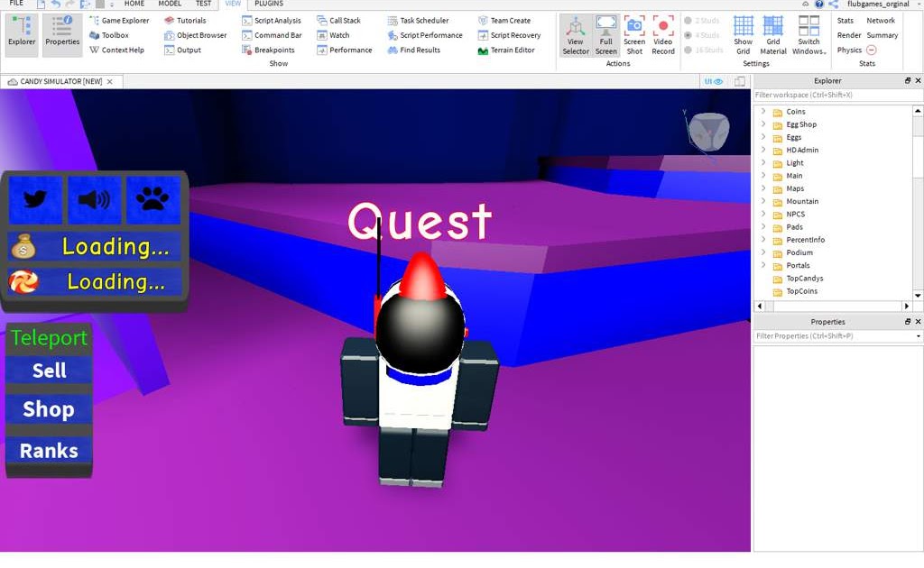
Task: Toggle the Properties panel button
Action: coord(62,35)
